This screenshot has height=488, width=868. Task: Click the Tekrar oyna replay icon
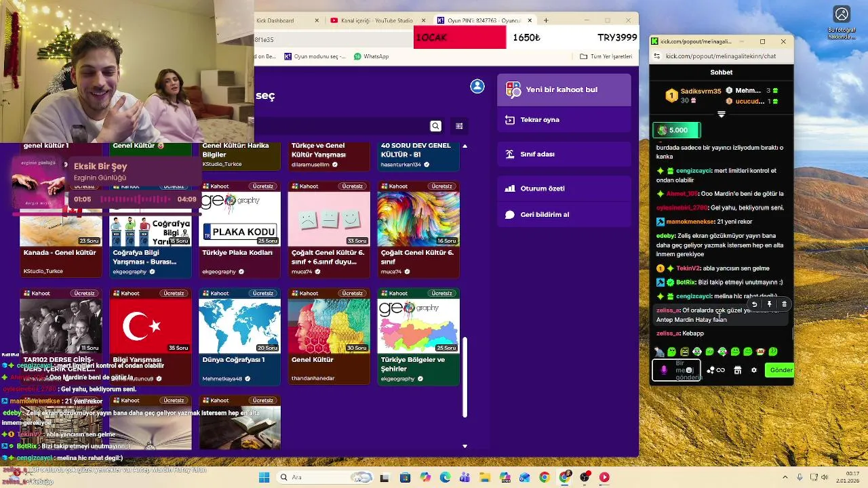click(x=510, y=120)
